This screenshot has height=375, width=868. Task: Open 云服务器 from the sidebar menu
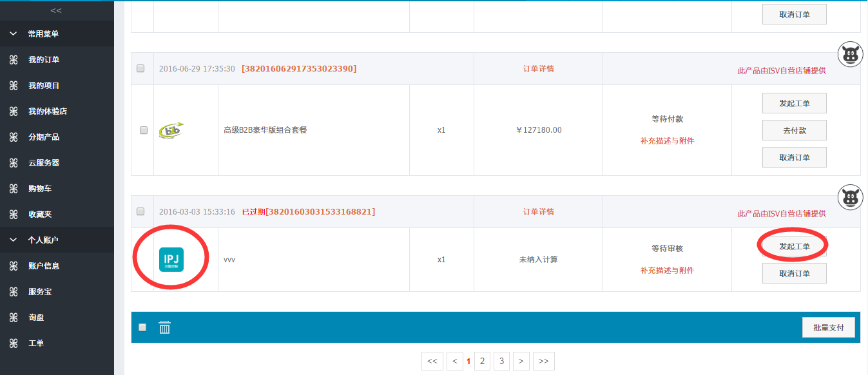(x=44, y=163)
